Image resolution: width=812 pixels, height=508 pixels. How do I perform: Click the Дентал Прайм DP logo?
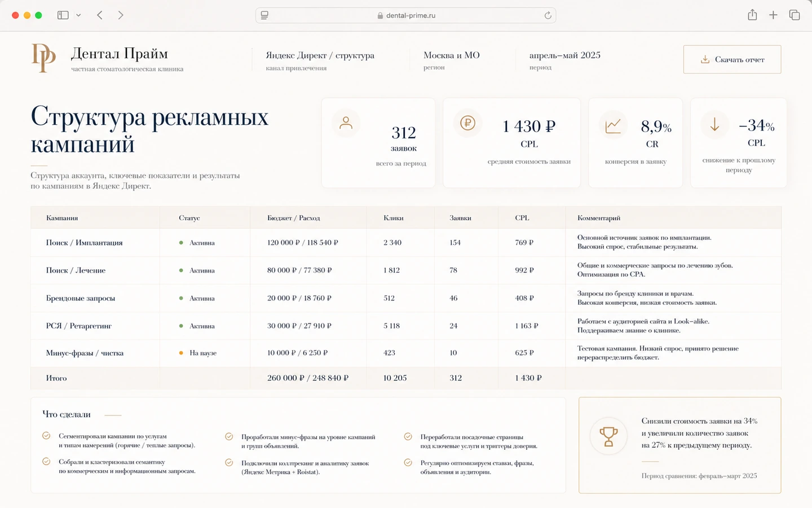click(x=43, y=58)
